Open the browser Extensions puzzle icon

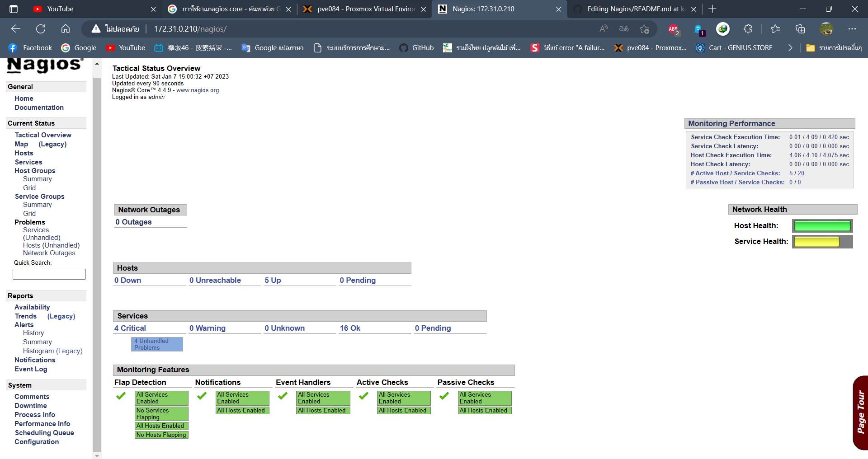point(747,29)
